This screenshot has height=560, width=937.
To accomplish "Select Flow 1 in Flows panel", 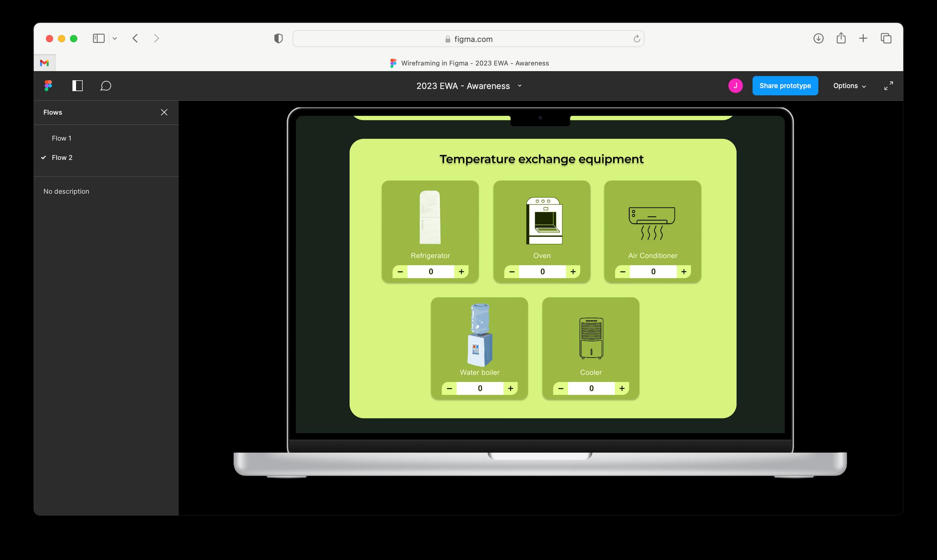I will [61, 138].
